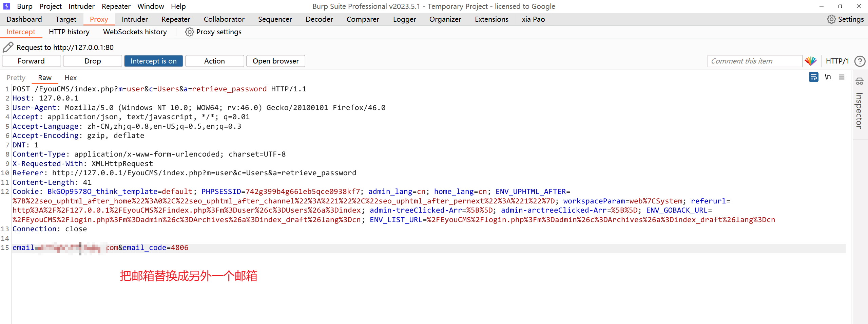Select the Proxy tab
This screenshot has height=324, width=868.
click(99, 19)
